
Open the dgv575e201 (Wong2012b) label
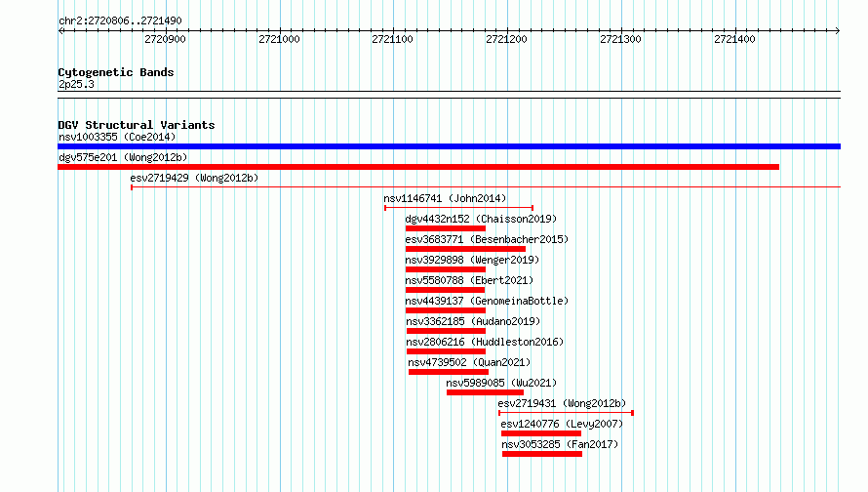click(x=123, y=157)
